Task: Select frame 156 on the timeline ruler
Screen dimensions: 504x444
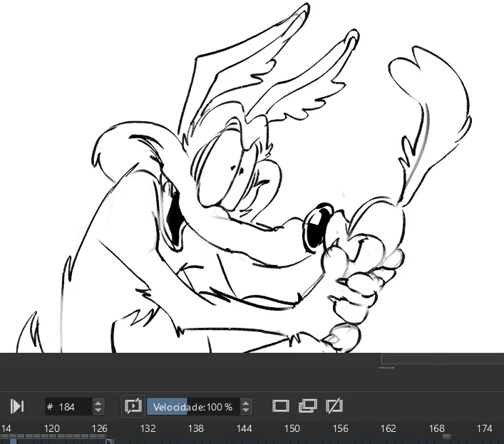Action: (340, 428)
